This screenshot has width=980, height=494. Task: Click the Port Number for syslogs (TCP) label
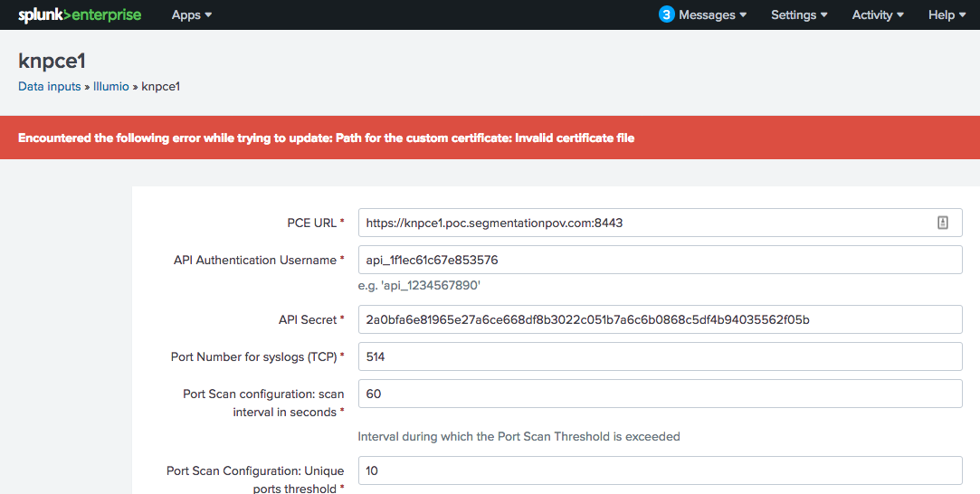coord(258,356)
